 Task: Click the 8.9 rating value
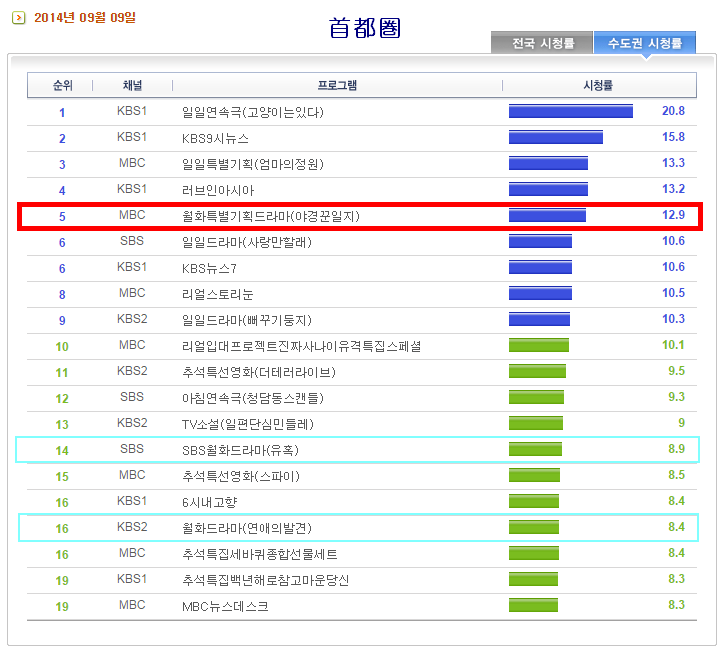[676, 449]
